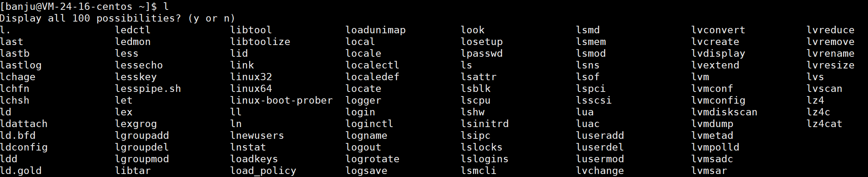868x177 pixels.
Task: Click the shell prompt line text
Action: click(85, 6)
